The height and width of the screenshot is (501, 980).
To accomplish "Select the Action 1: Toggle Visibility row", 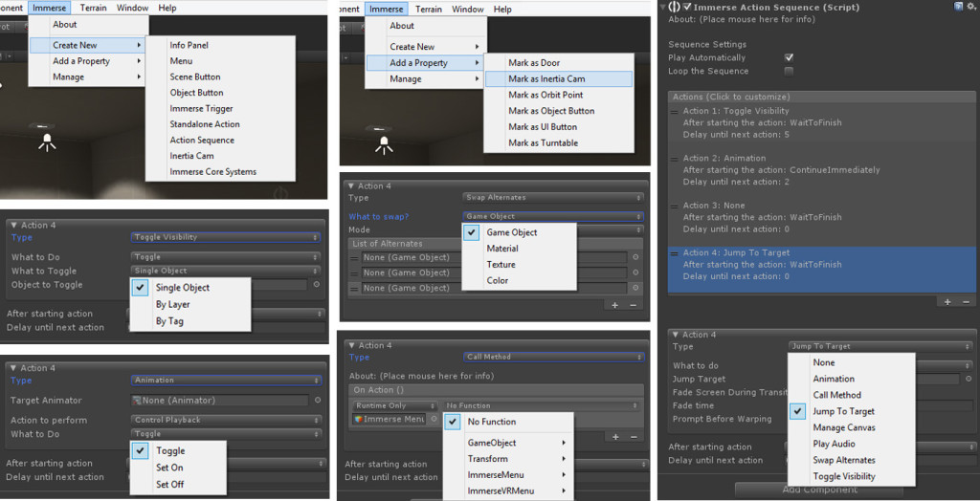I will pyautogui.click(x=821, y=123).
